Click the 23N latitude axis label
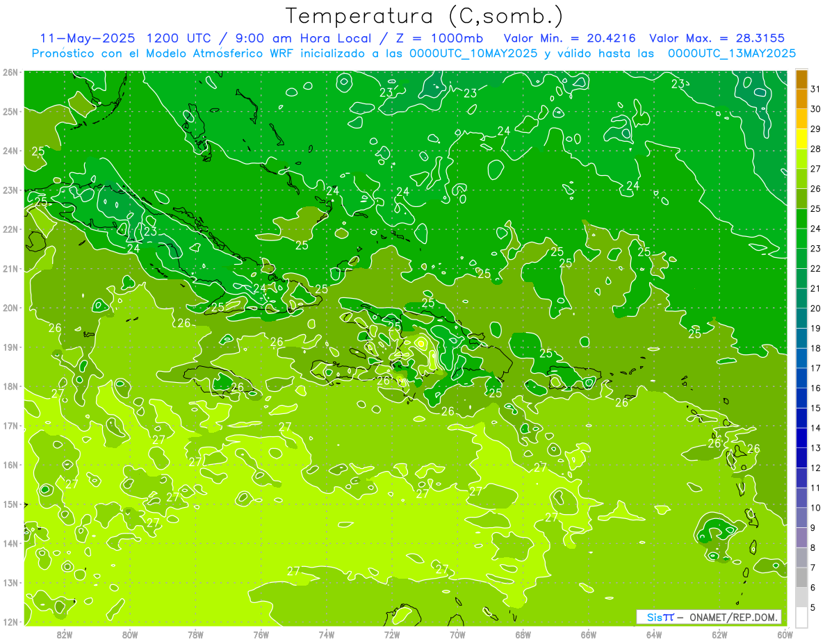The image size is (834, 644). pos(10,190)
